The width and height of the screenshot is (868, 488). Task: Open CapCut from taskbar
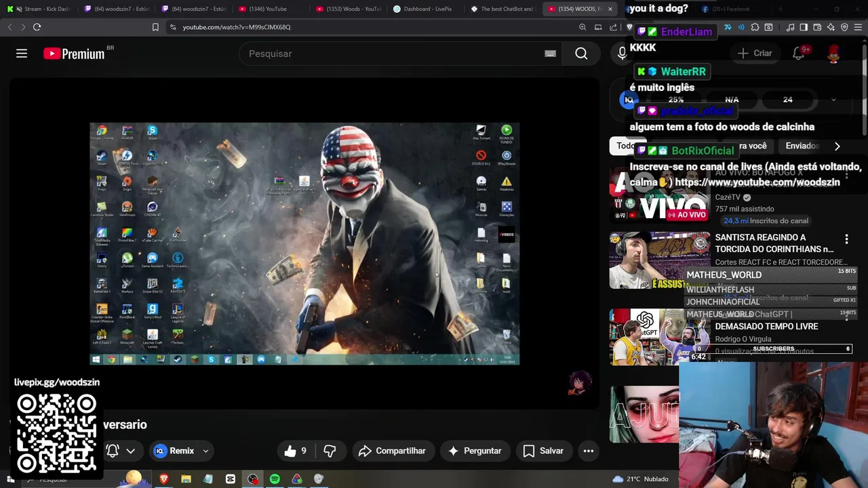[231, 479]
